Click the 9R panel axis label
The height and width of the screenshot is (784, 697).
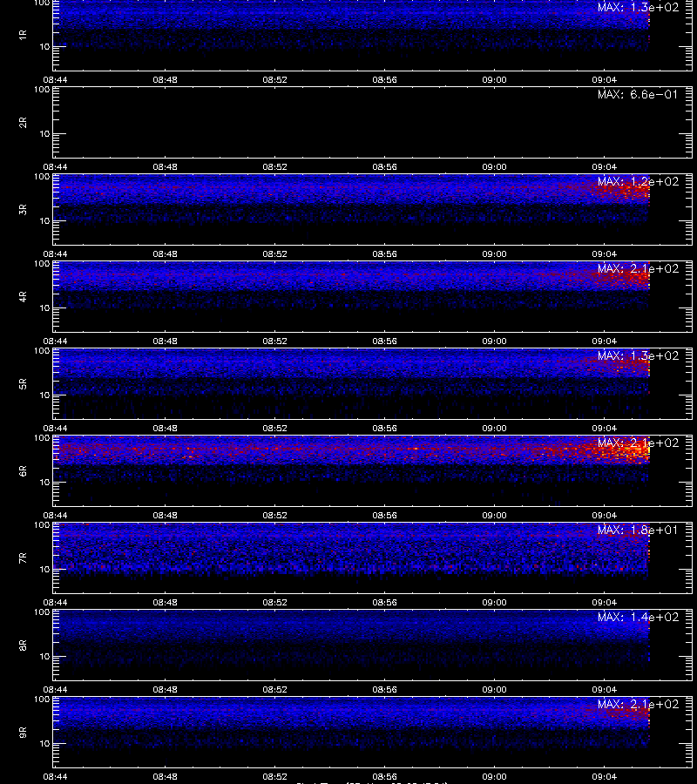23,732
